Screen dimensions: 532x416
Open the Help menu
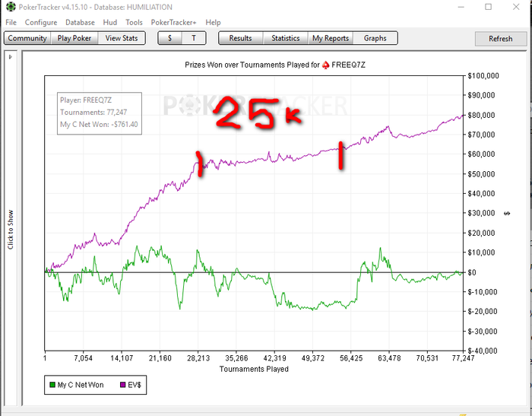(x=213, y=22)
